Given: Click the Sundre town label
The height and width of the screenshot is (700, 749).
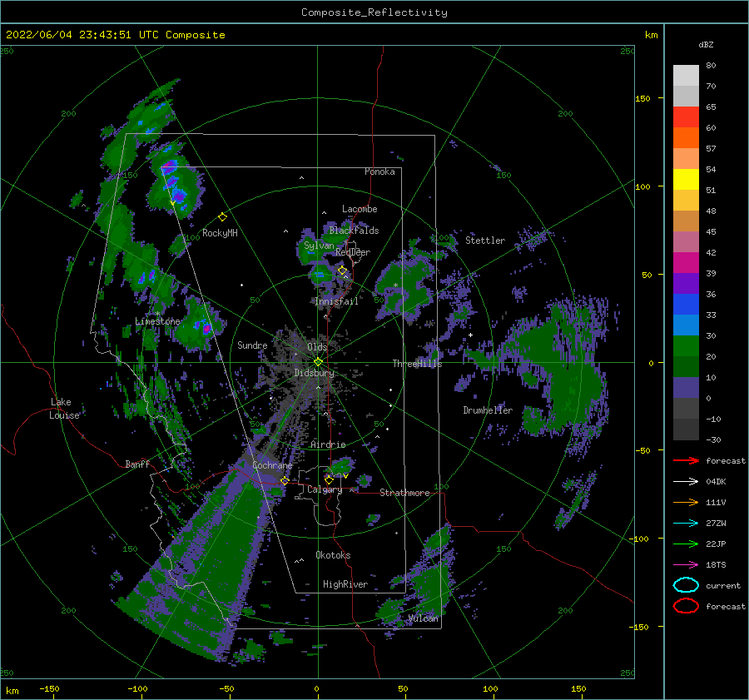Looking at the screenshot, I should click(252, 345).
